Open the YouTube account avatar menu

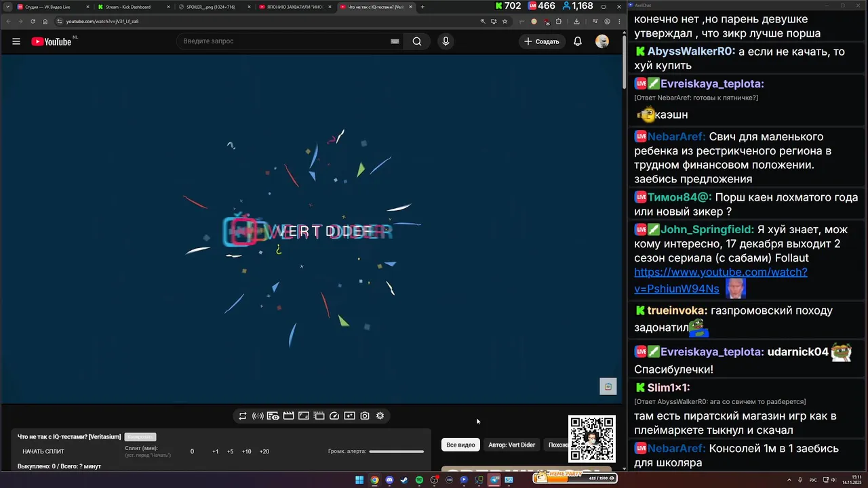pos(602,41)
